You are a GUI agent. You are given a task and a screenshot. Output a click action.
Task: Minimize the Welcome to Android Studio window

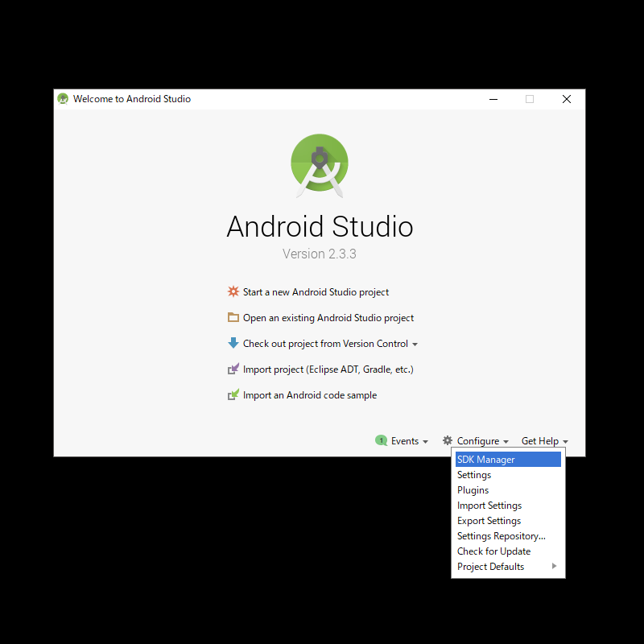tap(493, 99)
